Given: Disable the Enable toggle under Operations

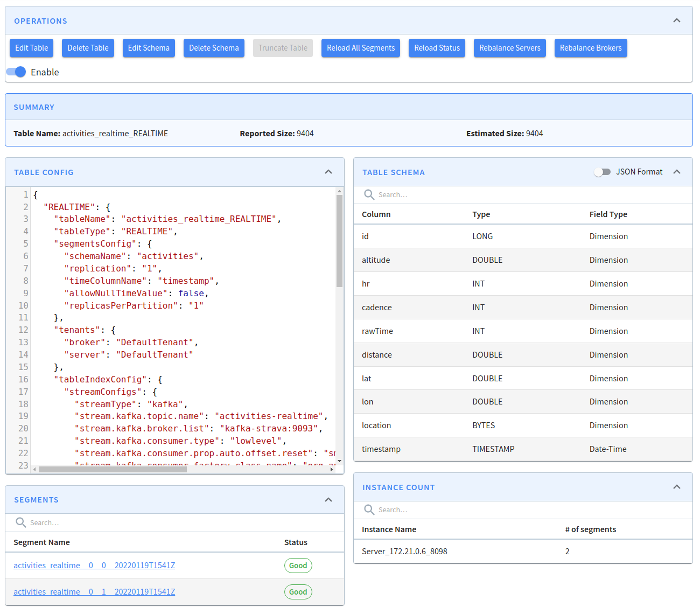Looking at the screenshot, I should [16, 72].
